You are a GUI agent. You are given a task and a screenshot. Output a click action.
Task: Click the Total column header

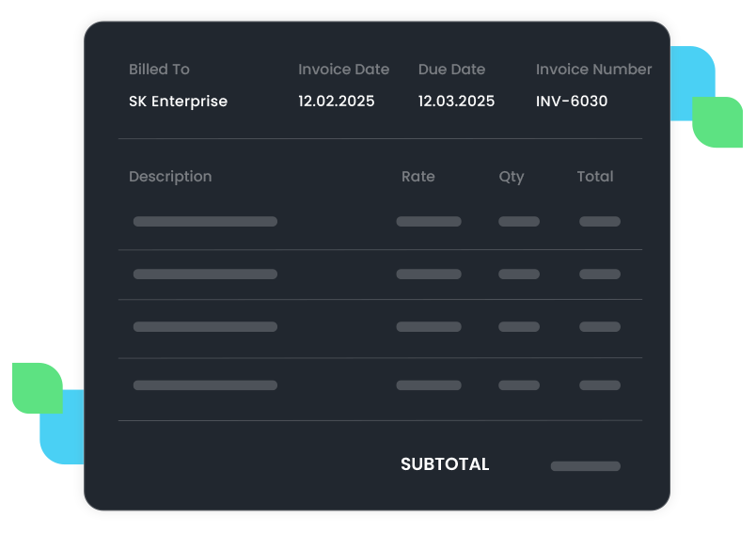pos(594,177)
